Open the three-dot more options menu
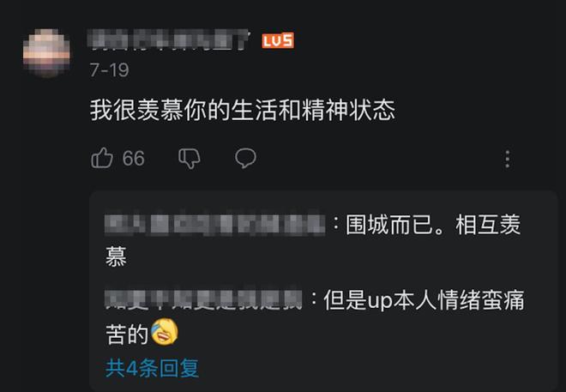The image size is (566, 392). [508, 159]
